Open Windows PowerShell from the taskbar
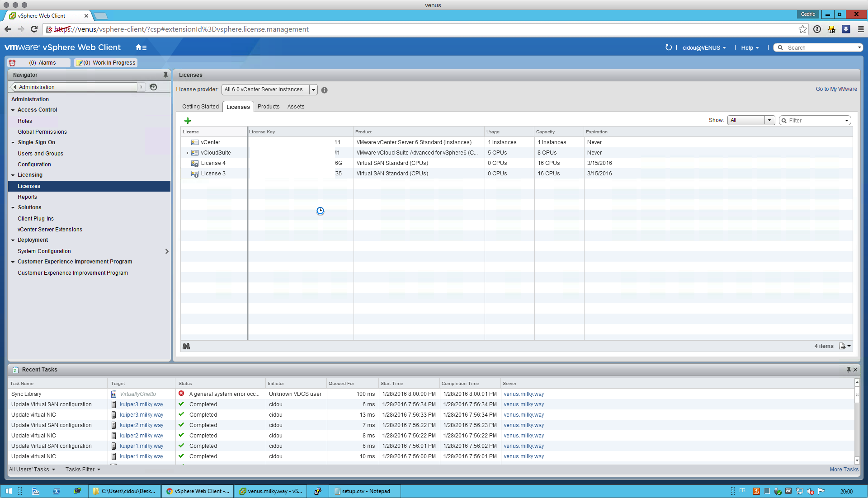 [57, 491]
